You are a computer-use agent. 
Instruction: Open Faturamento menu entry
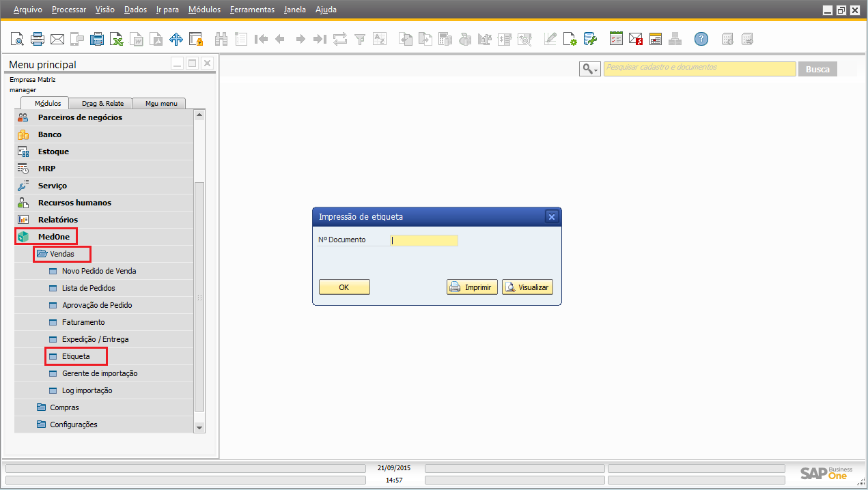83,322
